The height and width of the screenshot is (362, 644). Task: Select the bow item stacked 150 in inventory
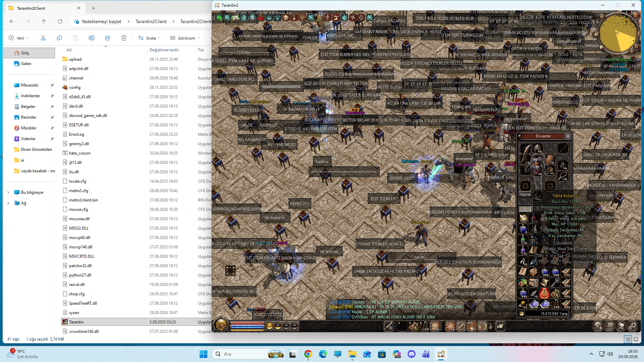(x=555, y=304)
